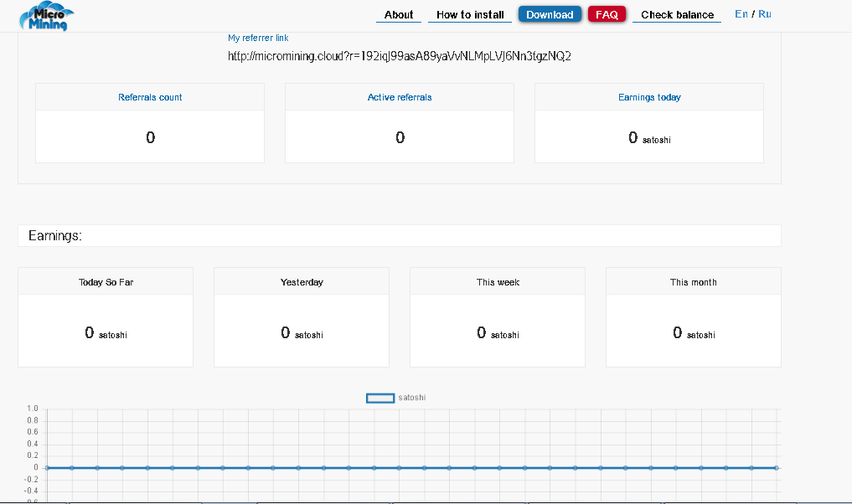This screenshot has width=852, height=504.
Task: Switch language to Ru
Action: click(x=765, y=14)
